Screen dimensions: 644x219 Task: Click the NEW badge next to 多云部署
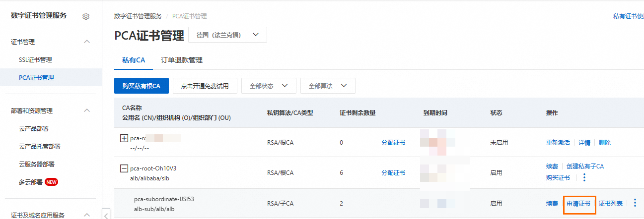pyautogui.click(x=52, y=182)
